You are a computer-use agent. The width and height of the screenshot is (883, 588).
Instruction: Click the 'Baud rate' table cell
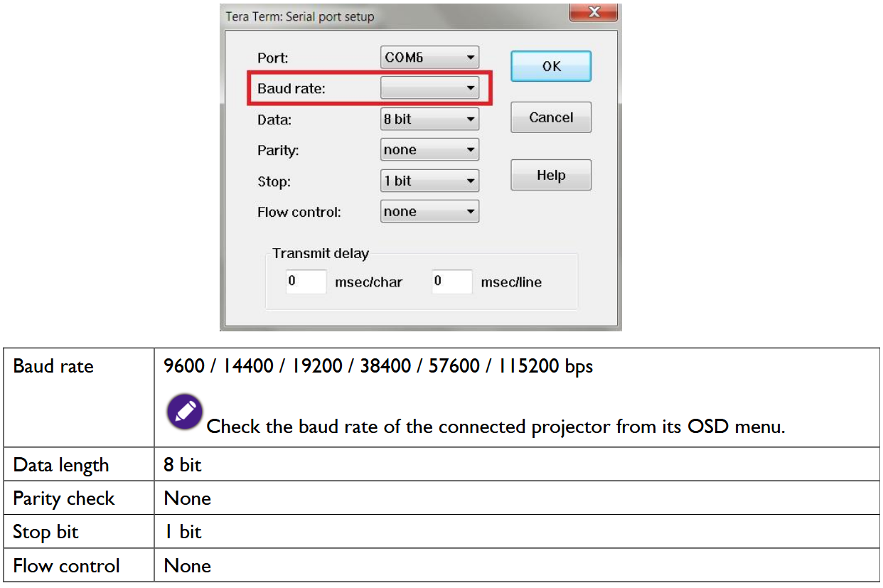(x=79, y=397)
